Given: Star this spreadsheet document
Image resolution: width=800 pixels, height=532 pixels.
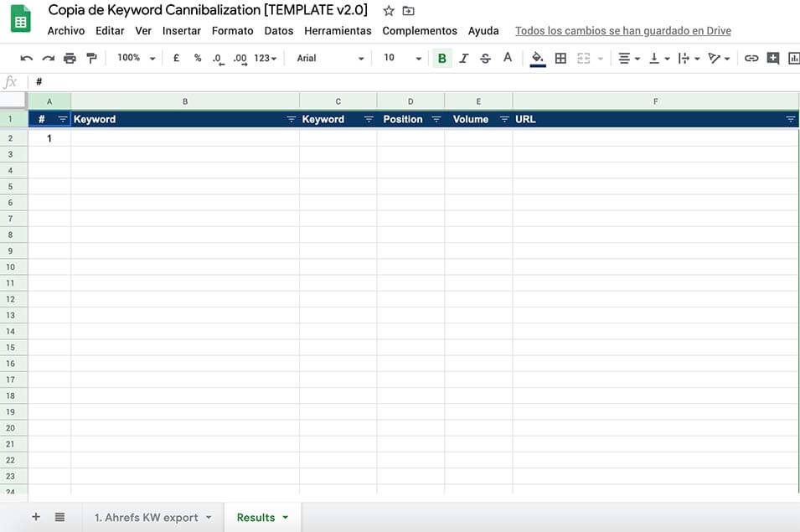Looking at the screenshot, I should [x=389, y=11].
